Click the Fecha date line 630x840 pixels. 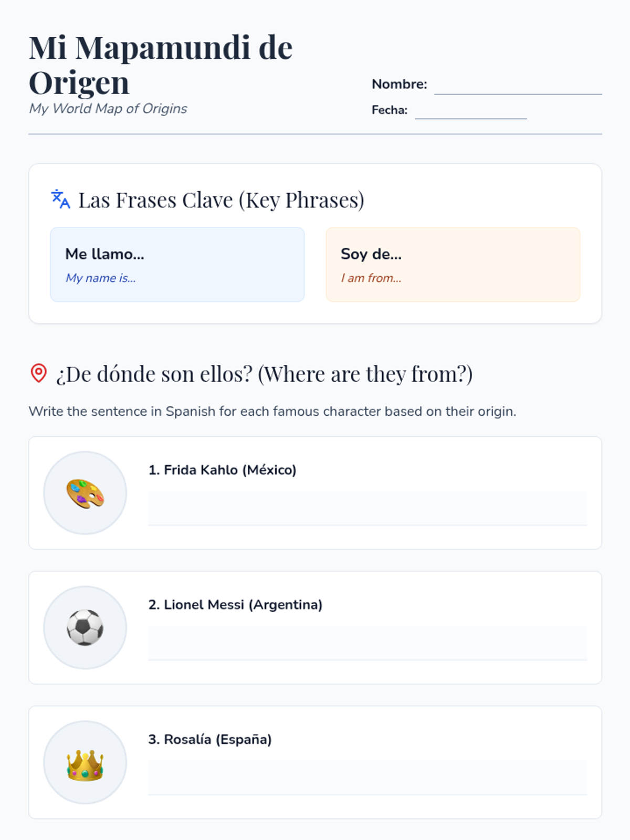[470, 111]
